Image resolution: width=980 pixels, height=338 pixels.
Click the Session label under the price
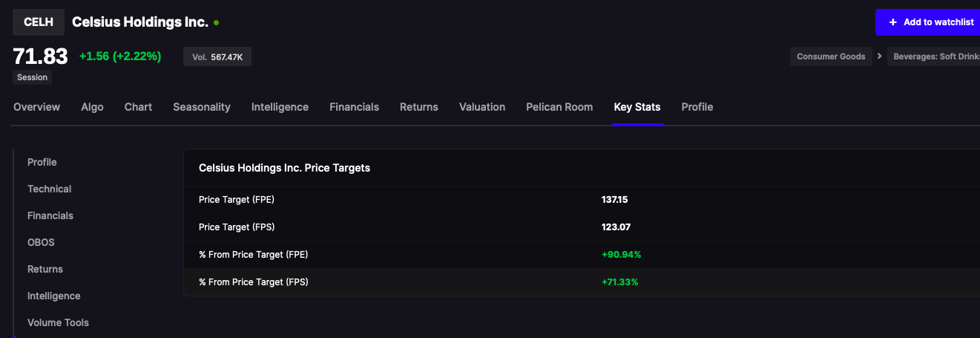pyautogui.click(x=32, y=77)
